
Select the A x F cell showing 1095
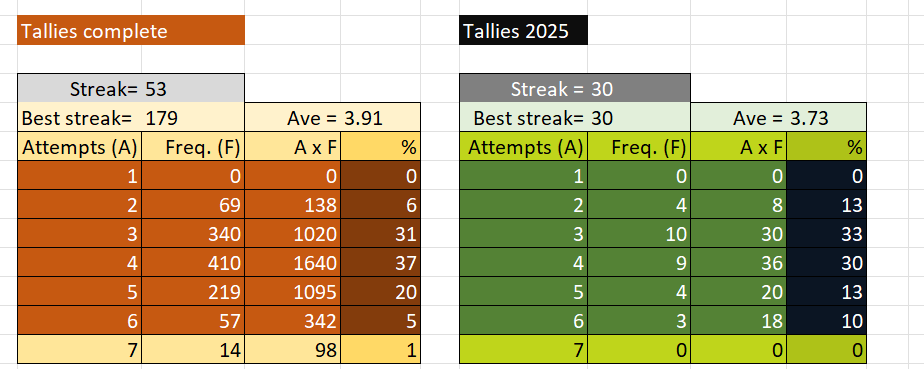293,292
